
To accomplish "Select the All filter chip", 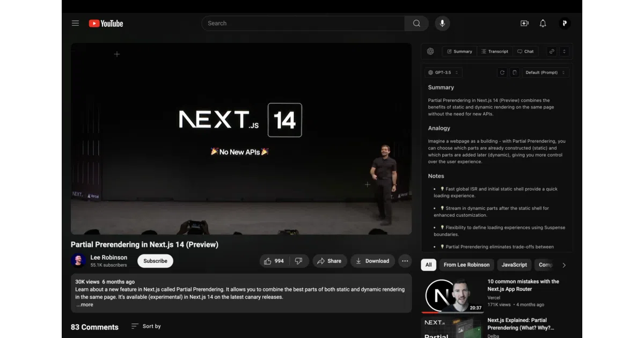I will [428, 264].
